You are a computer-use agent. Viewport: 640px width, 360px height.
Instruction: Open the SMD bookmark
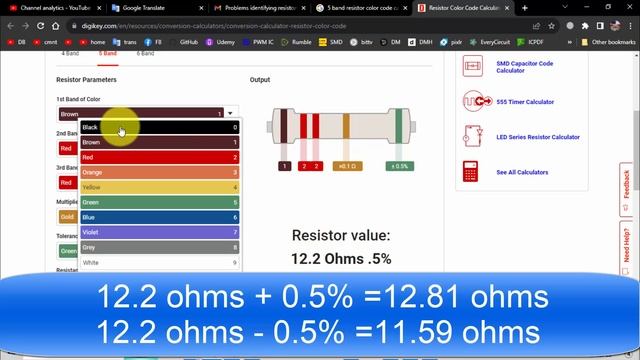[331, 42]
